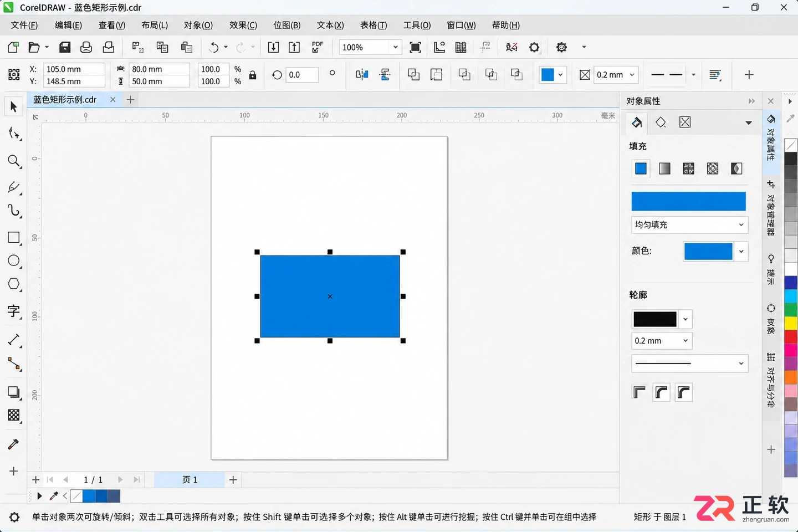Open the 颜色 fill color dropdown
798x532 pixels.
(x=741, y=252)
